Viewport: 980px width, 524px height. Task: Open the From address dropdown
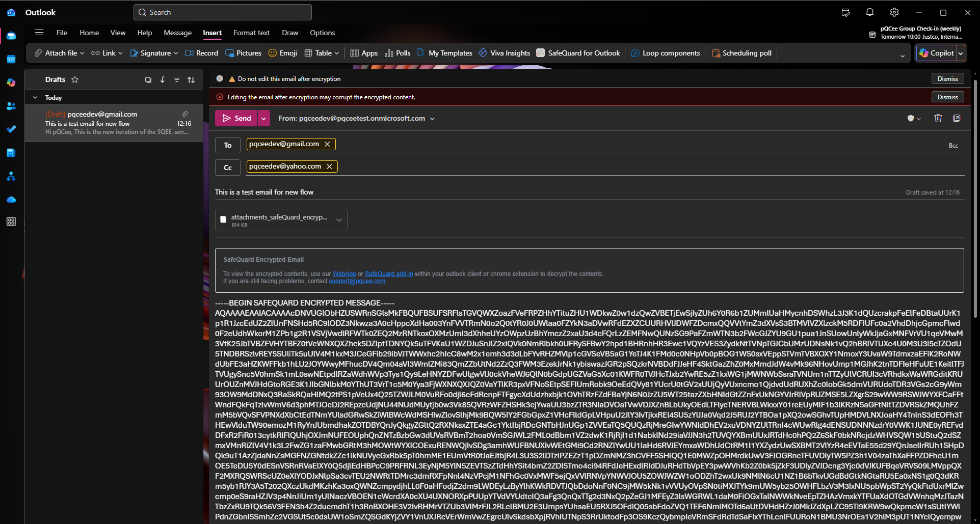pyautogui.click(x=432, y=118)
